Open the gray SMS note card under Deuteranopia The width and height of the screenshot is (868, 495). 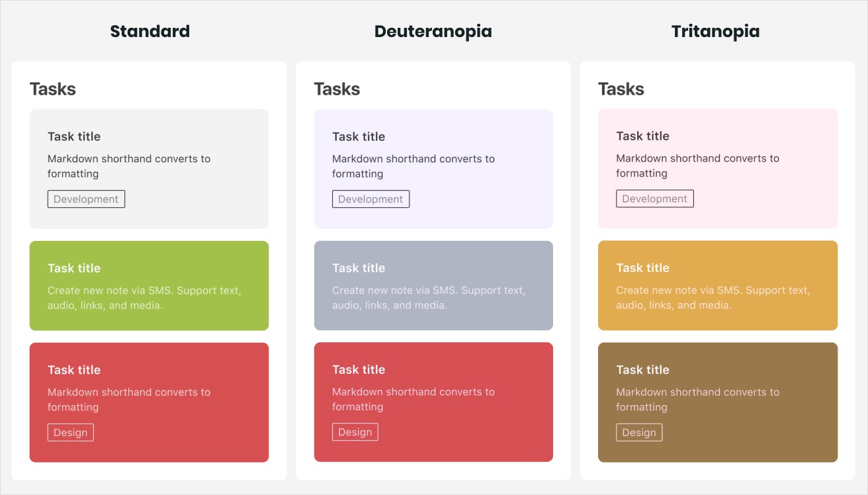coord(433,285)
